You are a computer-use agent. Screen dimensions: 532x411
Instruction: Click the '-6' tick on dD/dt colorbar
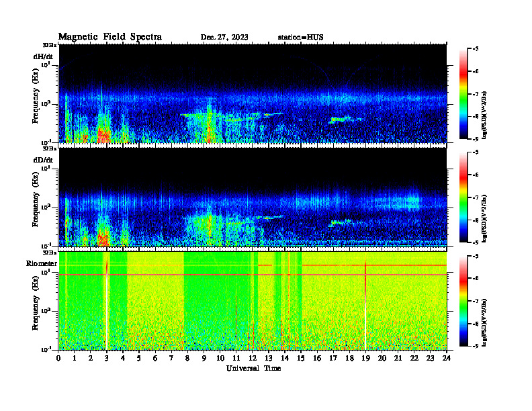click(x=476, y=175)
